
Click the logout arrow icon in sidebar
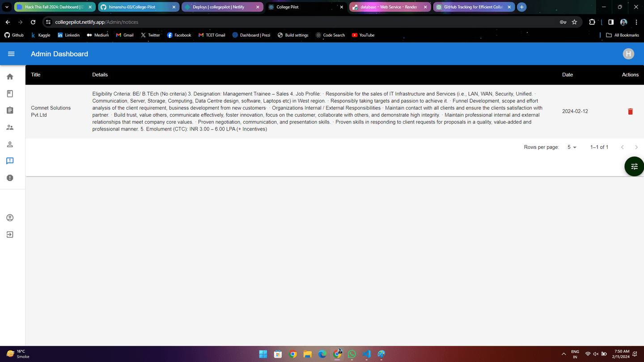pos(10,235)
